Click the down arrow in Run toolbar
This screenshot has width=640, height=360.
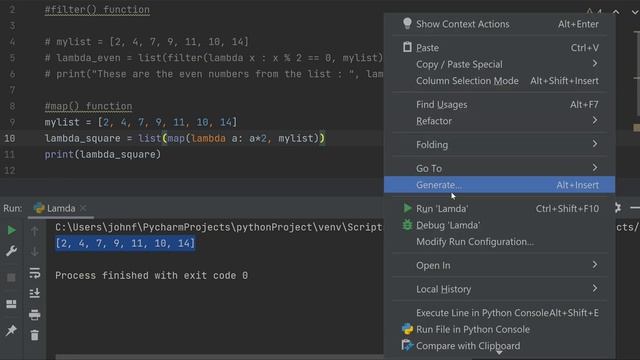pos(35,251)
